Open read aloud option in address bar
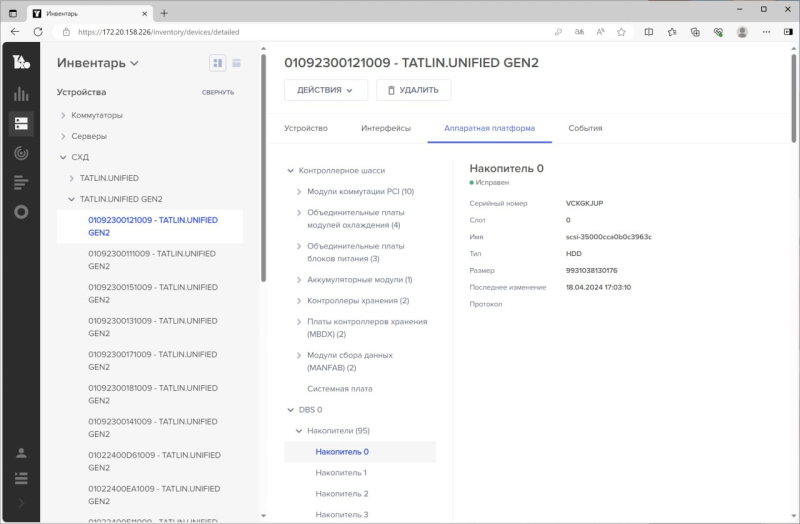 pos(601,32)
